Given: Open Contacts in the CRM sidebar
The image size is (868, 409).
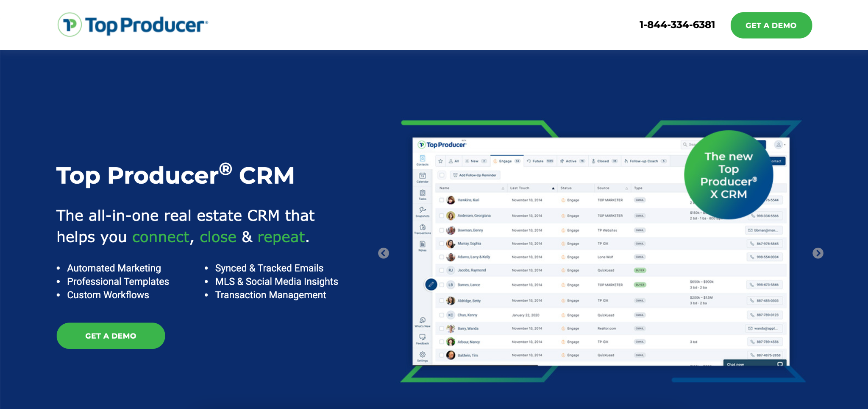Looking at the screenshot, I should [423, 160].
